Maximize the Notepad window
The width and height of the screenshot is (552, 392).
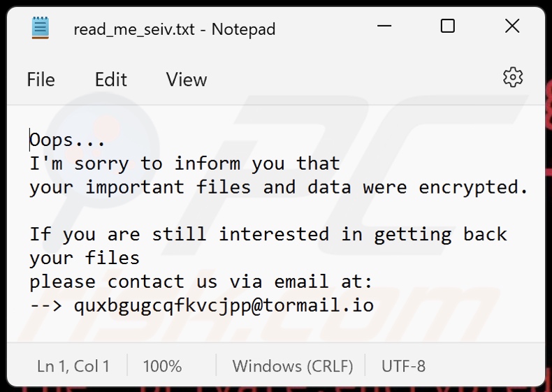point(448,27)
